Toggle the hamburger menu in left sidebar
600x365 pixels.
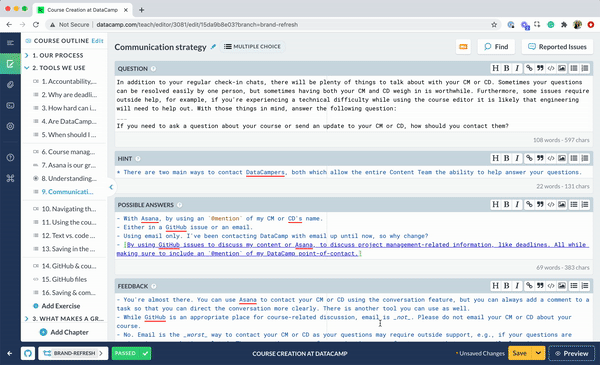[x=10, y=42]
